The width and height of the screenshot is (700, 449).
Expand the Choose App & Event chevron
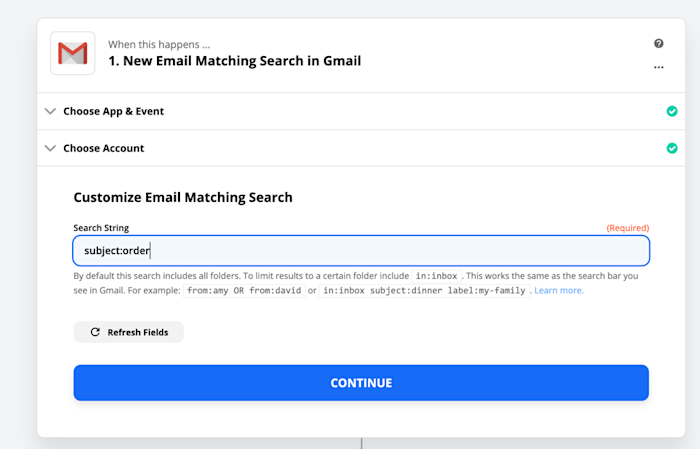[50, 111]
